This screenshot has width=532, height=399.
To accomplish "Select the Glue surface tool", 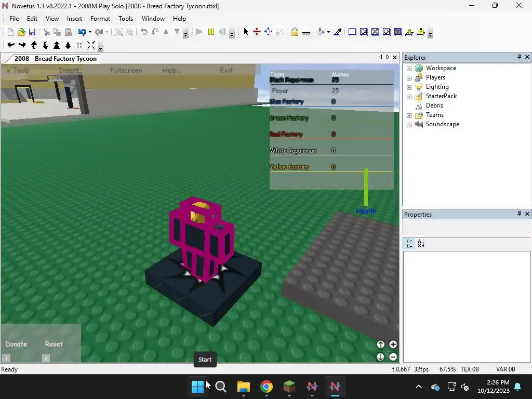I will tap(364, 32).
